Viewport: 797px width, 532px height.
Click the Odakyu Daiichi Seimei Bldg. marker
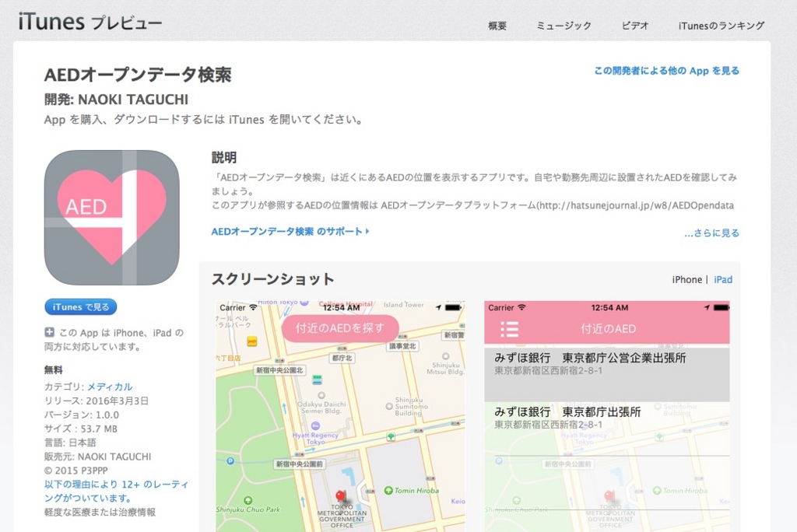pos(321,395)
